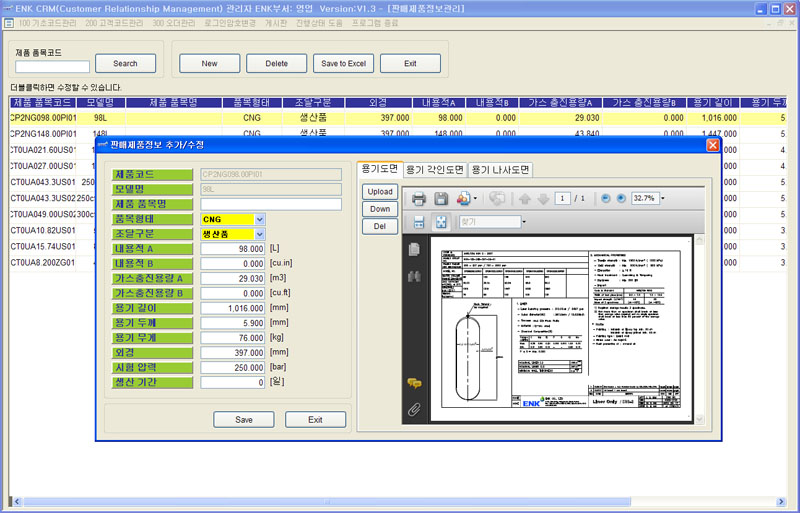
Task: Expand the PDF find options dropdown
Action: (524, 222)
